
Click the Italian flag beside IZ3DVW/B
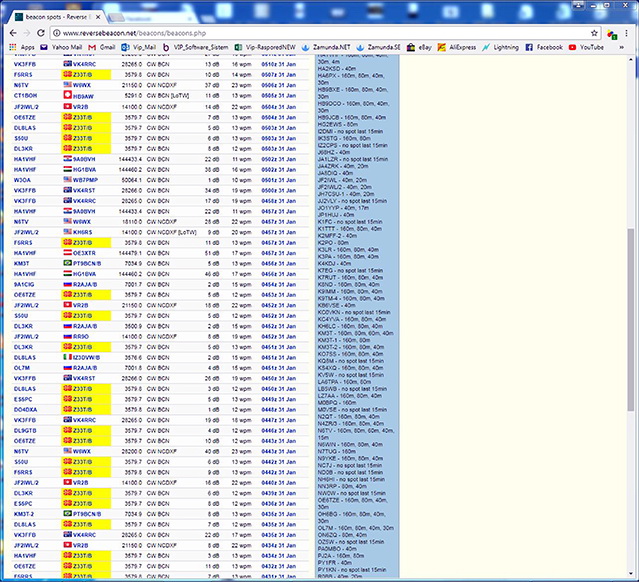pyautogui.click(x=68, y=357)
